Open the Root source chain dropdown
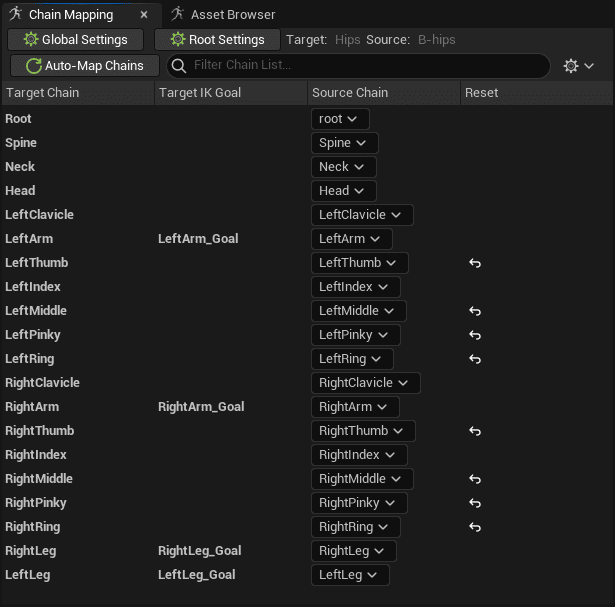615x607 pixels. [x=340, y=119]
